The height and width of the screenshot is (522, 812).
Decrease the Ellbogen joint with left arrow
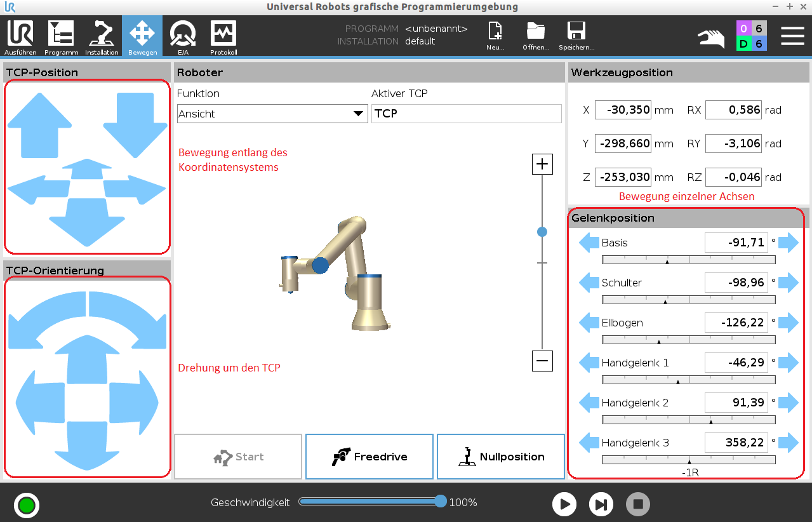(x=589, y=323)
